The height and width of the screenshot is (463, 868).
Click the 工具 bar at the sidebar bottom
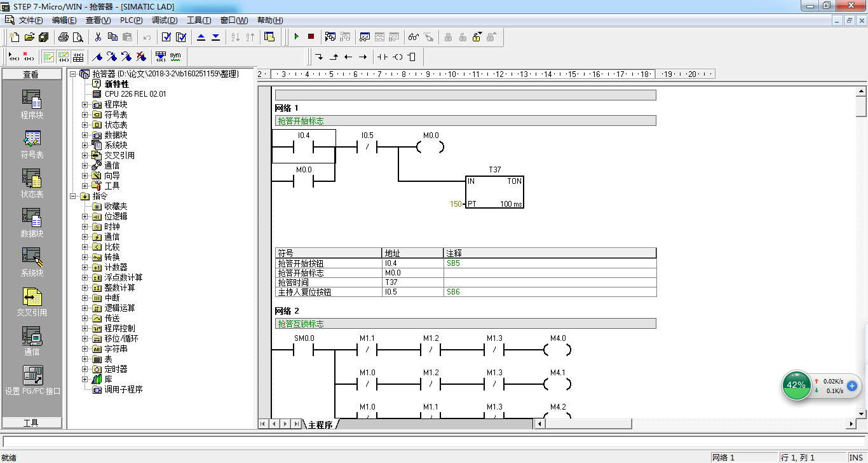coord(32,422)
